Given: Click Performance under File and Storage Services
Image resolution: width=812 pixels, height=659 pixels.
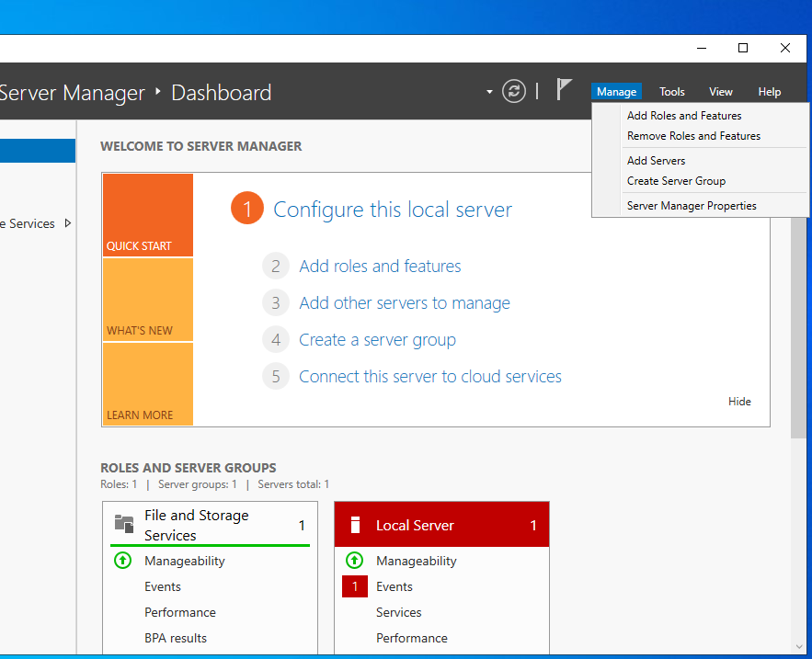Looking at the screenshot, I should pos(179,612).
